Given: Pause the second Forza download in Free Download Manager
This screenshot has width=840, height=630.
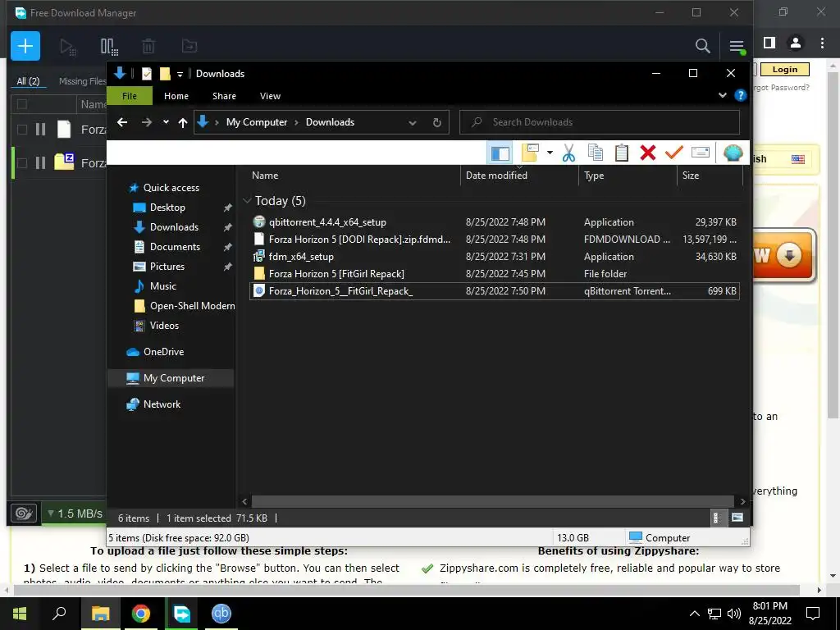Looking at the screenshot, I should click(40, 162).
